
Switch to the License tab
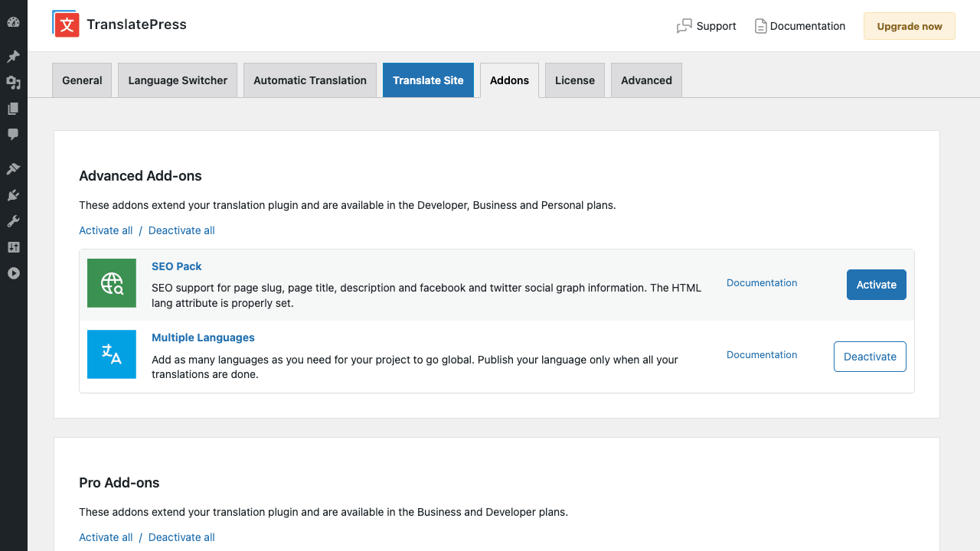(x=575, y=80)
